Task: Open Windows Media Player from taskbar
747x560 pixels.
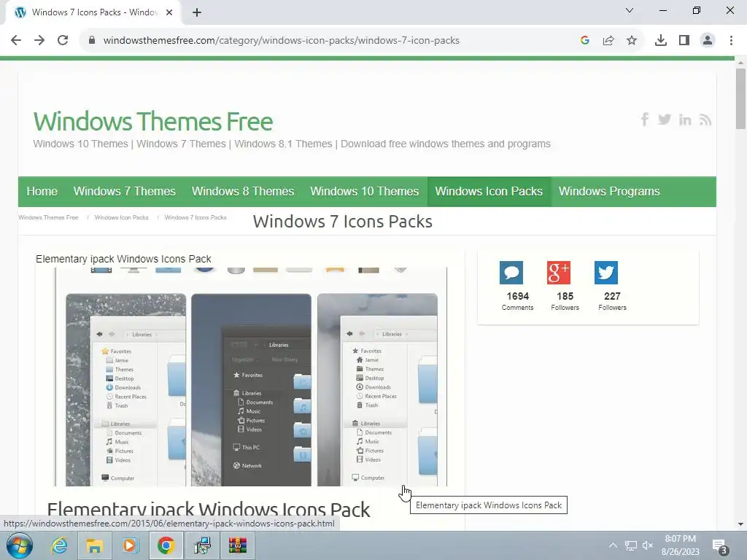Action: click(130, 545)
